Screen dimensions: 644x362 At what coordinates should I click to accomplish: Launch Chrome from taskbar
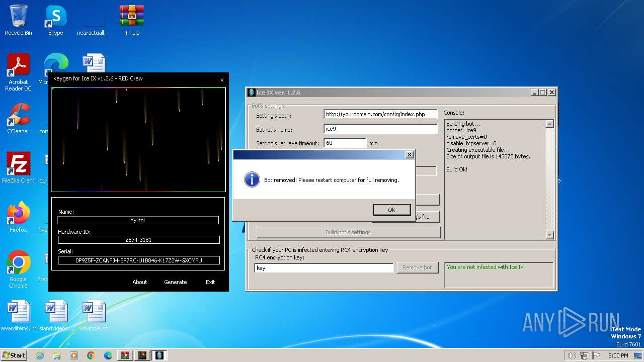point(91,355)
